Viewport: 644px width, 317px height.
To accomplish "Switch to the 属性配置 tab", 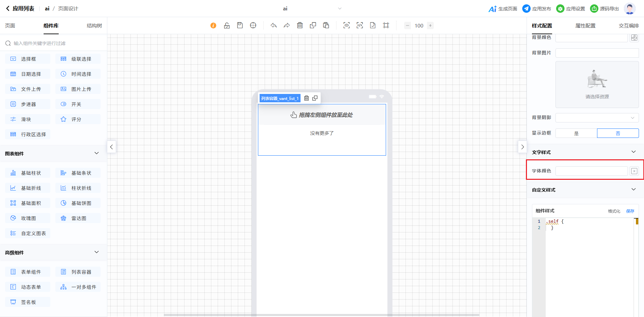I will (585, 26).
